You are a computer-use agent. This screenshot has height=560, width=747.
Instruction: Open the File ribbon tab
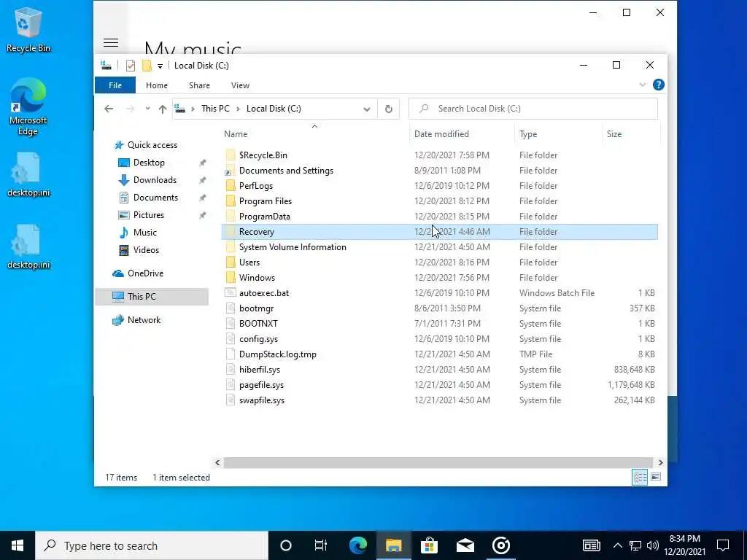click(x=115, y=85)
